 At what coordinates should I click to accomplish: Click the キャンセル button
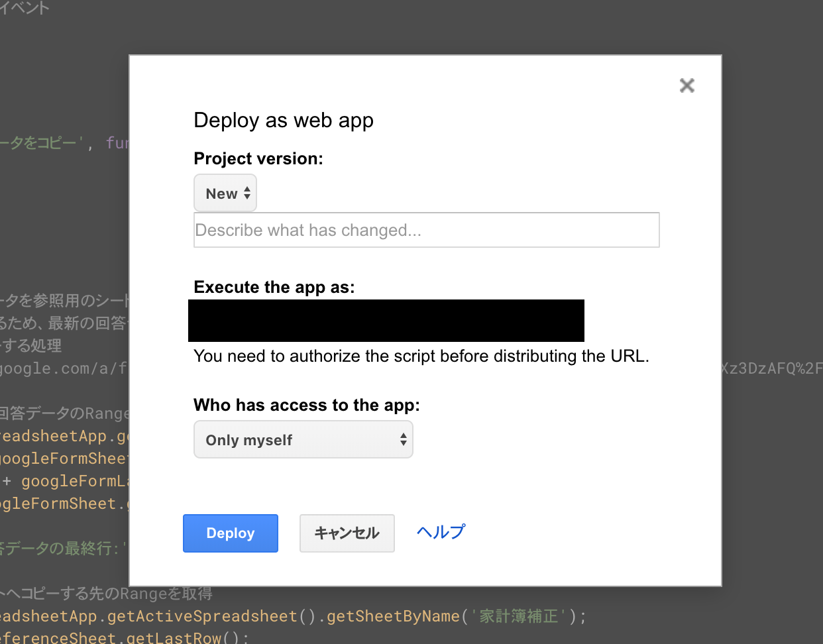(x=347, y=533)
